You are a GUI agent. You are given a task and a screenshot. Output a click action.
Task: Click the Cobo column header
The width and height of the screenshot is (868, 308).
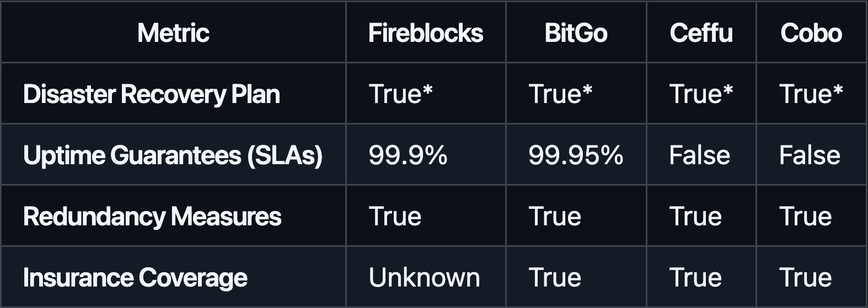pyautogui.click(x=811, y=33)
